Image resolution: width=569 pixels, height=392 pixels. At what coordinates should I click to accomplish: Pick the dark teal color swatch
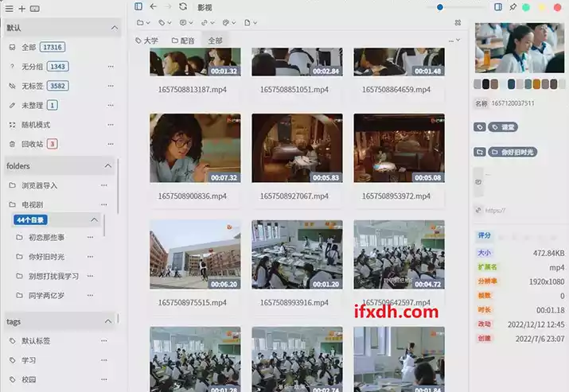(x=511, y=84)
